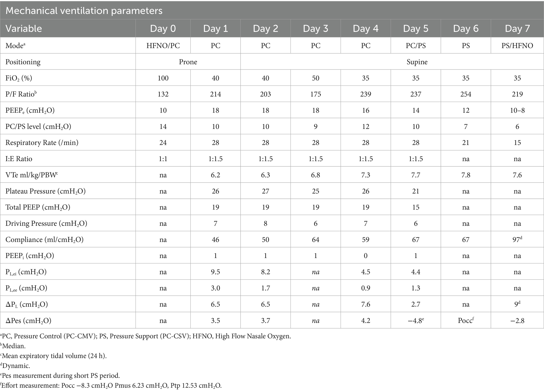Select the VTe ml/kg/PBW row label
The width and height of the screenshot is (544, 392).
point(31,175)
